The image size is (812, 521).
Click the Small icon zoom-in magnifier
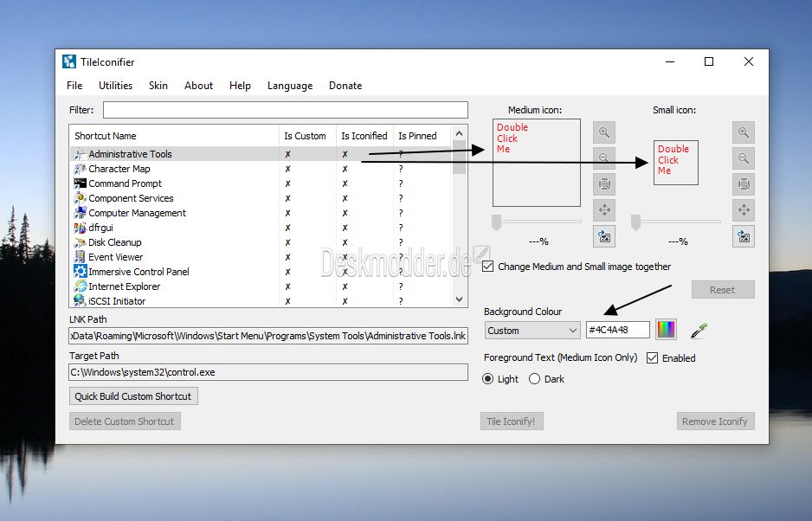(743, 132)
